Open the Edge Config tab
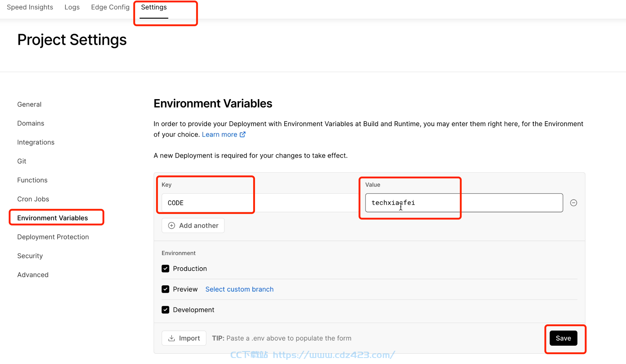 coord(110,7)
